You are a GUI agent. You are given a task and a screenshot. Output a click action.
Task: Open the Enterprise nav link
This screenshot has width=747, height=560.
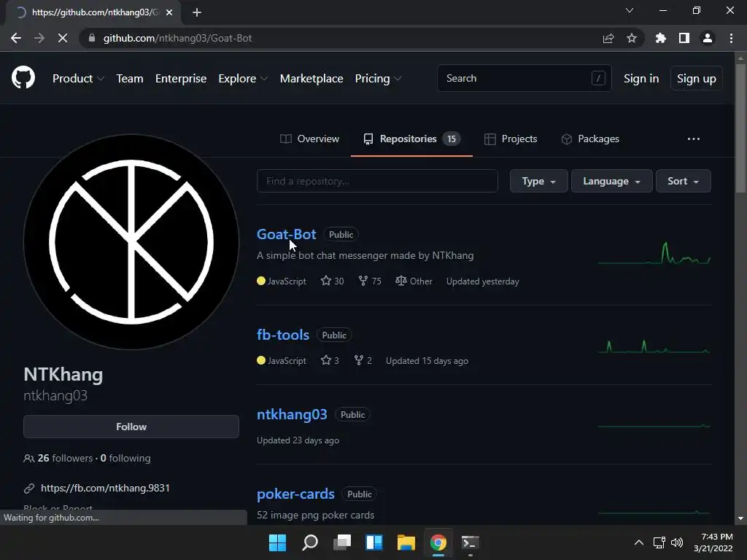click(x=181, y=78)
